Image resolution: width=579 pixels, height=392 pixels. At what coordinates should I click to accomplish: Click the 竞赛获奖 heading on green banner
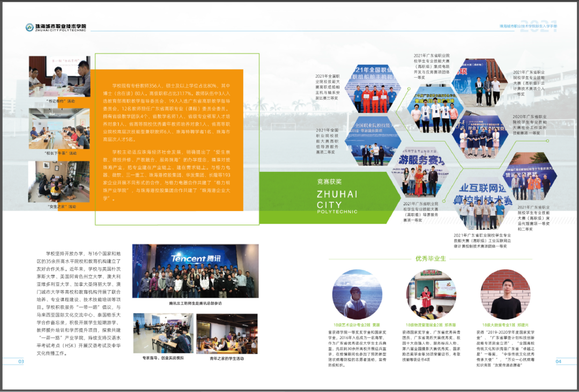(x=329, y=182)
